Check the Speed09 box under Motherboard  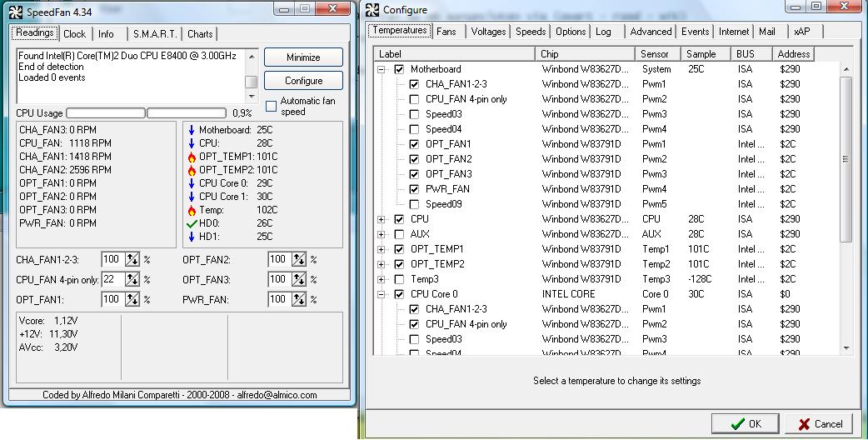coord(414,203)
